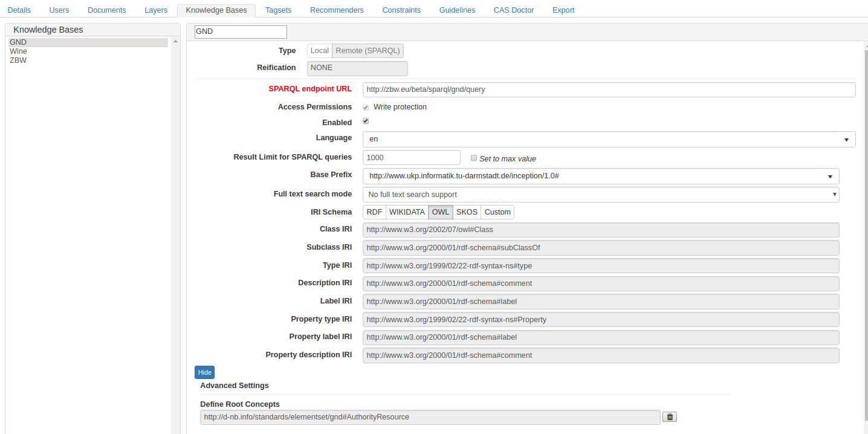868x434 pixels.
Task: Open the Tagsets tab
Action: tap(278, 10)
